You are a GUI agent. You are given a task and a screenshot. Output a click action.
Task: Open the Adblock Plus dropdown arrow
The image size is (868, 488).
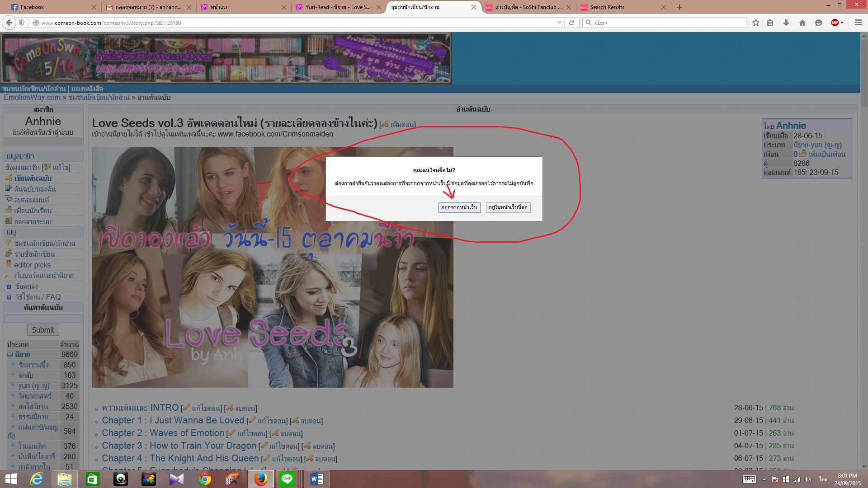tap(842, 23)
